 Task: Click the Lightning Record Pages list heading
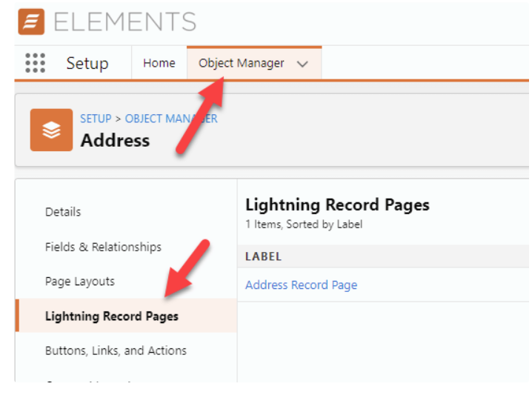(337, 205)
